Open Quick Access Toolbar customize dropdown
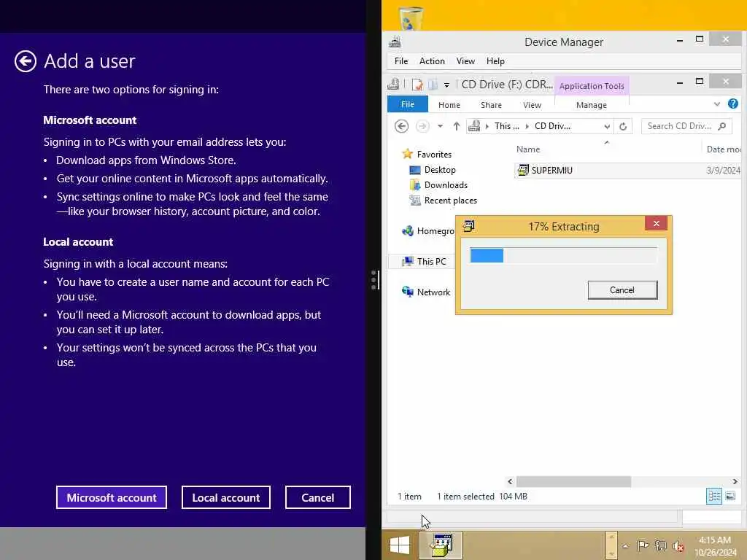 pyautogui.click(x=446, y=85)
